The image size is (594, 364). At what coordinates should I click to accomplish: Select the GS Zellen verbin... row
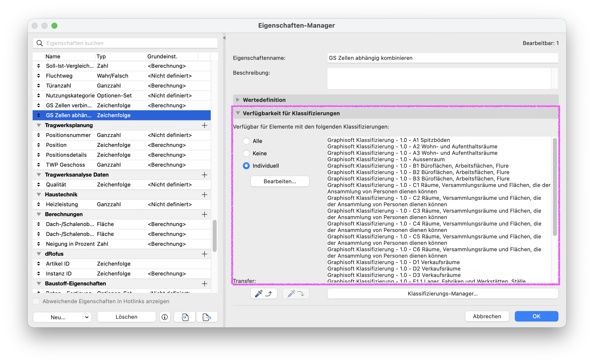(x=122, y=105)
